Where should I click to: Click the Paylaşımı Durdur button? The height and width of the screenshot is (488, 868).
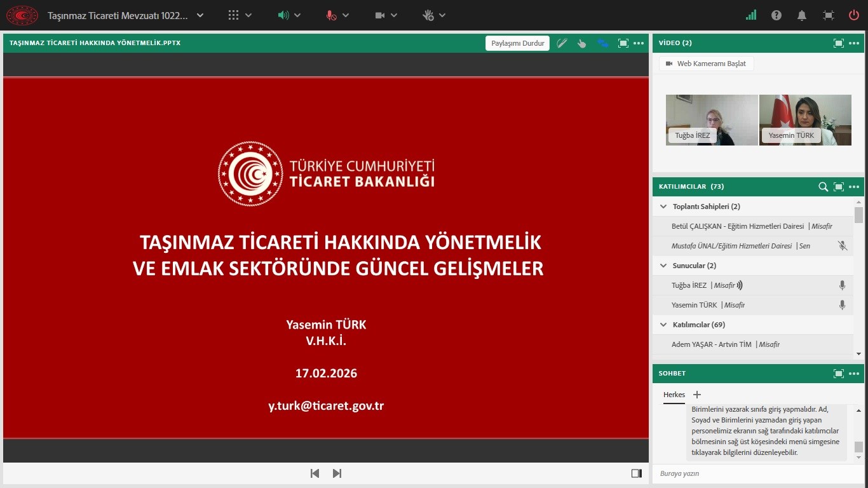pos(518,43)
